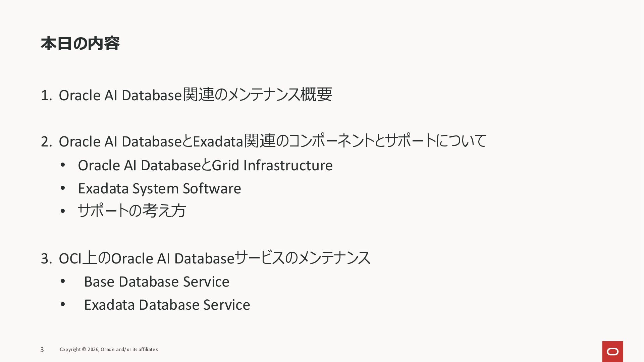Click the numeral 1. list marker

click(46, 96)
